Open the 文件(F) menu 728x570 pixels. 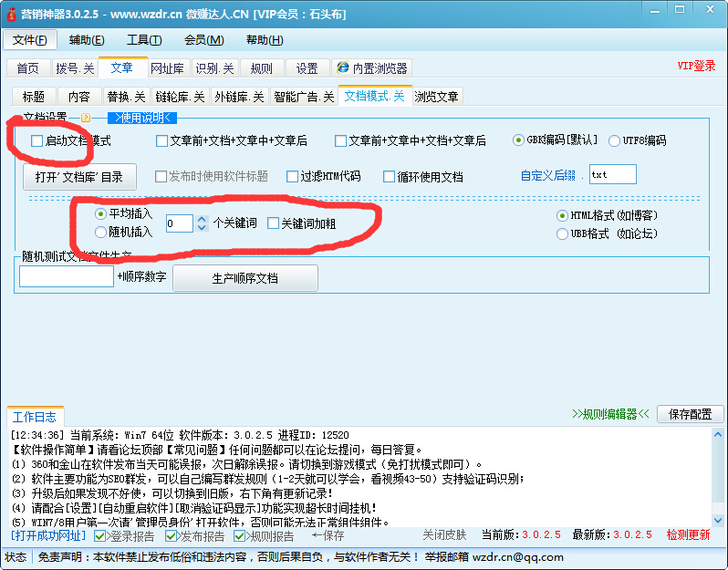click(30, 40)
